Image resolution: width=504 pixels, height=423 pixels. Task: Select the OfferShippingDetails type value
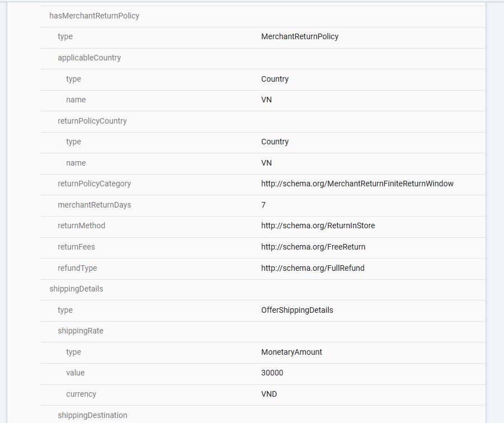coord(296,310)
